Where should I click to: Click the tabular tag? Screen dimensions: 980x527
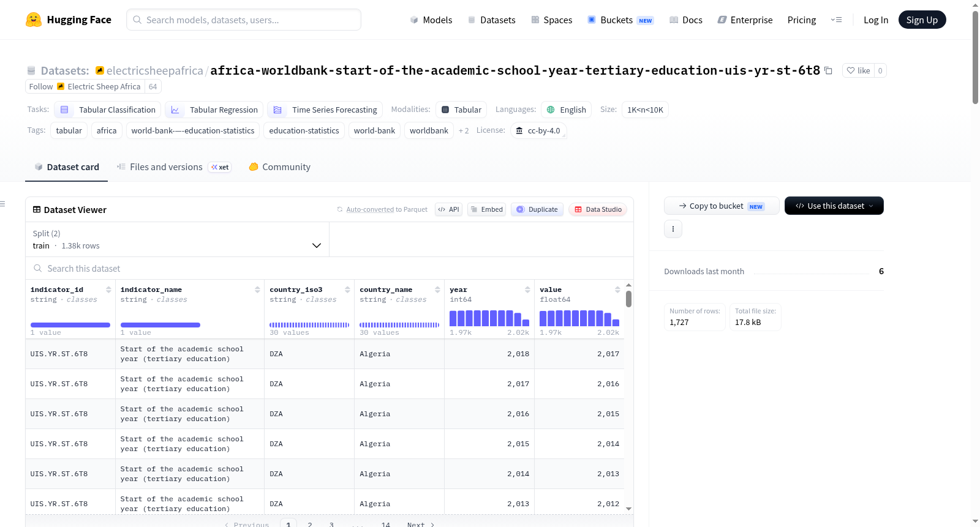click(69, 130)
